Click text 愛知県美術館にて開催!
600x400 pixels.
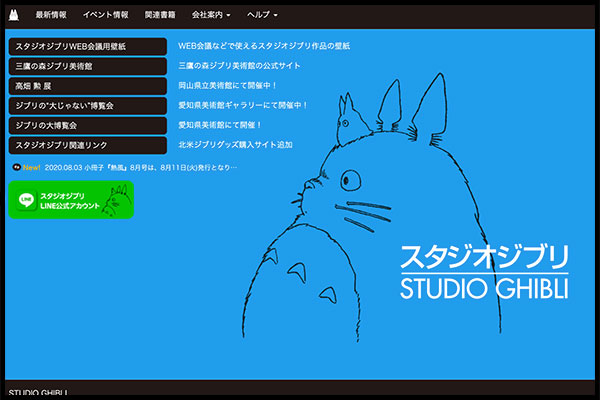[x=220, y=125]
